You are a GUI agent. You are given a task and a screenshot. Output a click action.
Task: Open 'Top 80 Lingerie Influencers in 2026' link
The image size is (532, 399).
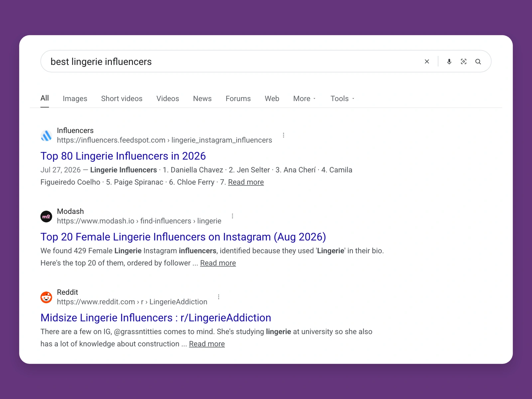tap(123, 156)
